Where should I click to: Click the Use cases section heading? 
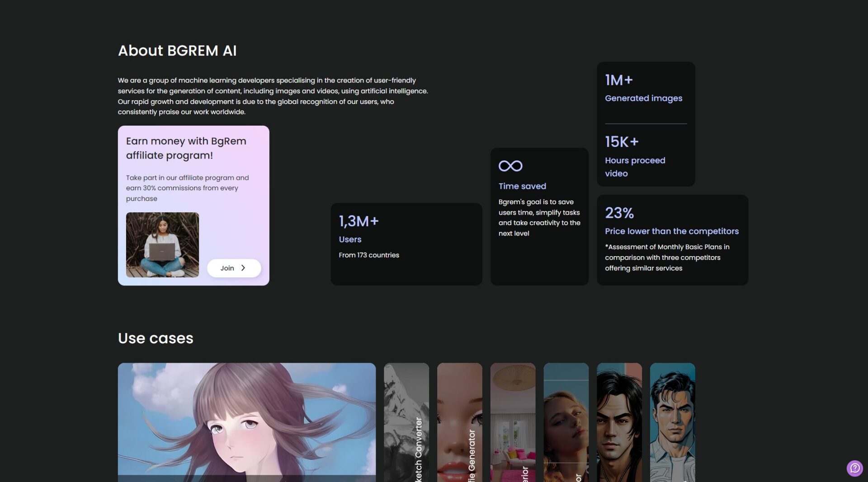[156, 338]
